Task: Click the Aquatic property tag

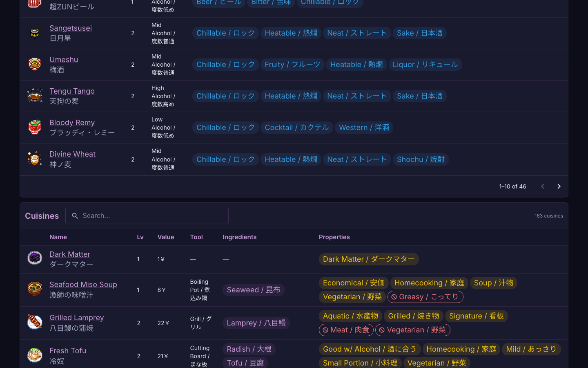Action: (350, 316)
